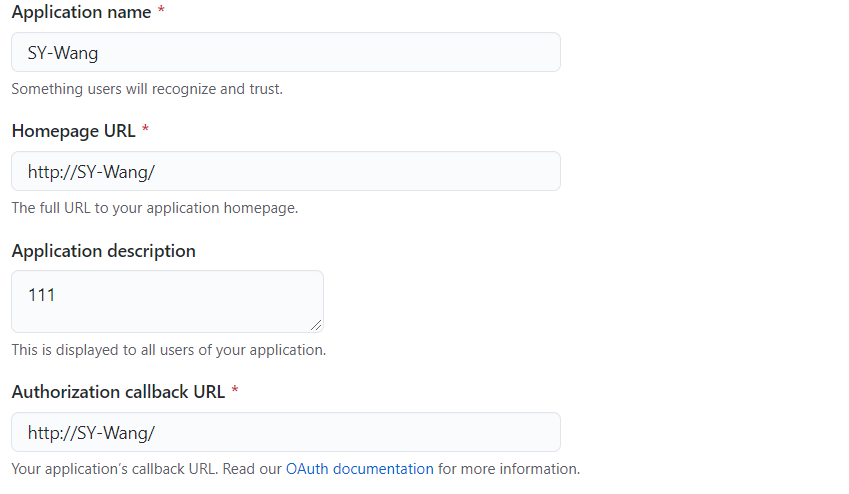Click the "Application name" label

pyautogui.click(x=81, y=12)
